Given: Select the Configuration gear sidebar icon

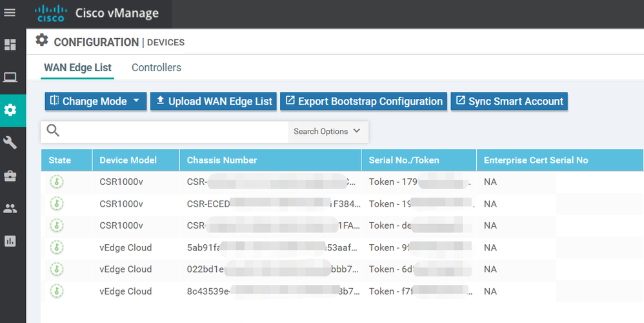Looking at the screenshot, I should click(x=10, y=110).
